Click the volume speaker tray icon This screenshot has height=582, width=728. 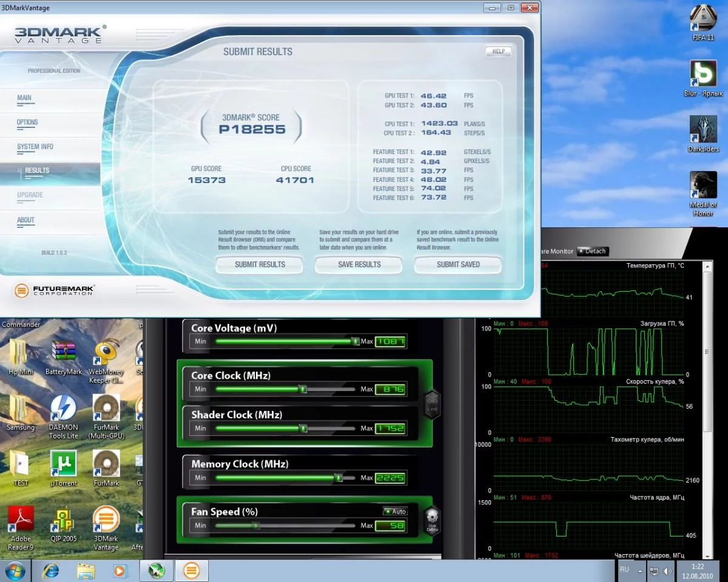[x=667, y=570]
